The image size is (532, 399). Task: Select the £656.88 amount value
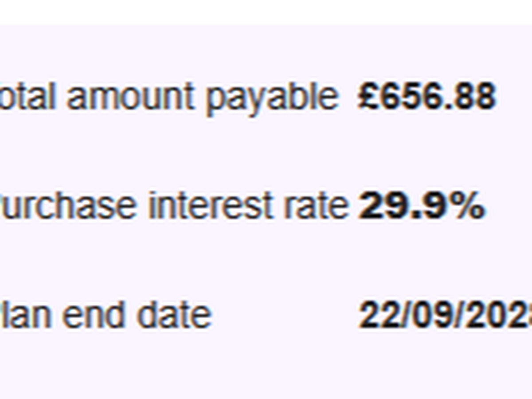click(x=426, y=97)
